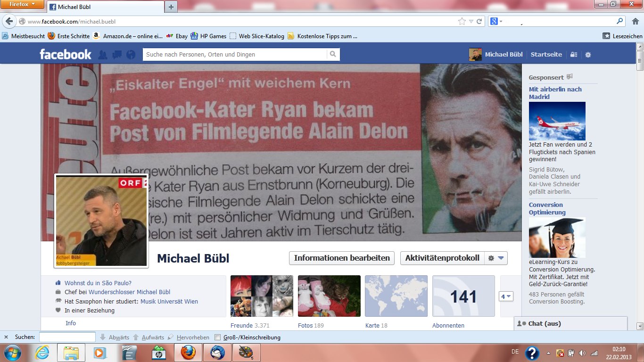Launch Internet Explorer from the taskbar
The height and width of the screenshot is (362, 644).
pyautogui.click(x=42, y=353)
